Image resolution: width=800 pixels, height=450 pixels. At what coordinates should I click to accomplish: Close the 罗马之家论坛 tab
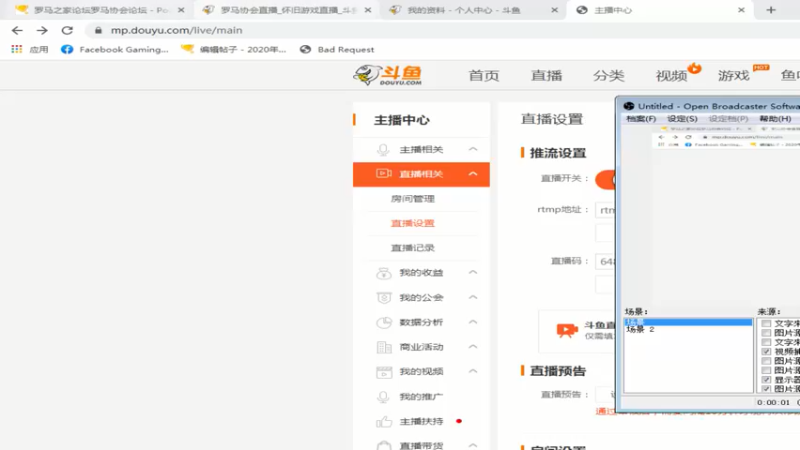[181, 10]
